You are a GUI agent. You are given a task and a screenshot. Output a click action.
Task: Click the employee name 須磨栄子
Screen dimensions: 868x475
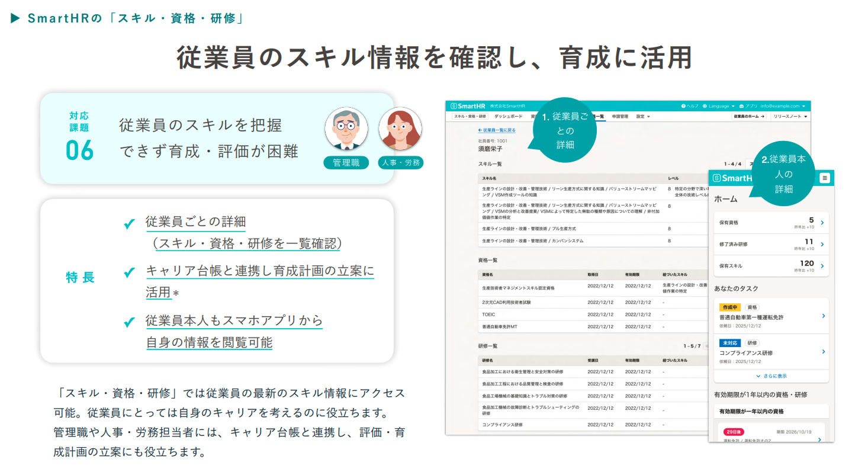pyautogui.click(x=490, y=150)
